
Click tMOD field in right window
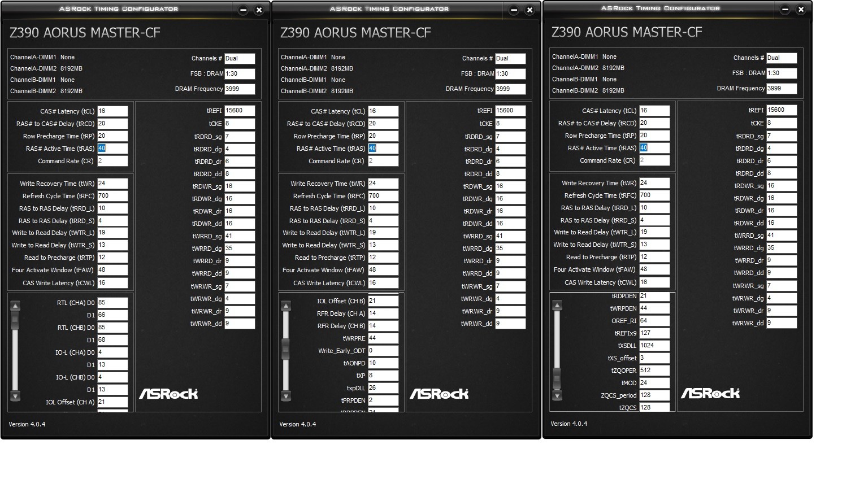[654, 383]
